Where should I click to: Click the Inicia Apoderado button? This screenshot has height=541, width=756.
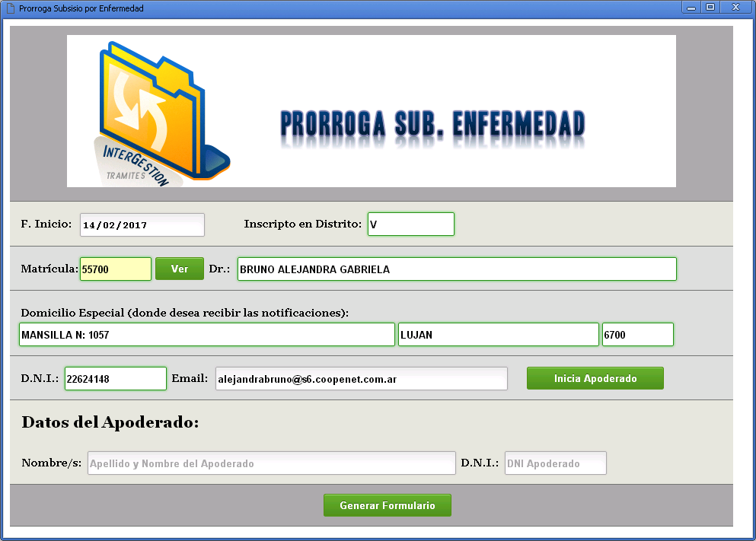point(595,378)
